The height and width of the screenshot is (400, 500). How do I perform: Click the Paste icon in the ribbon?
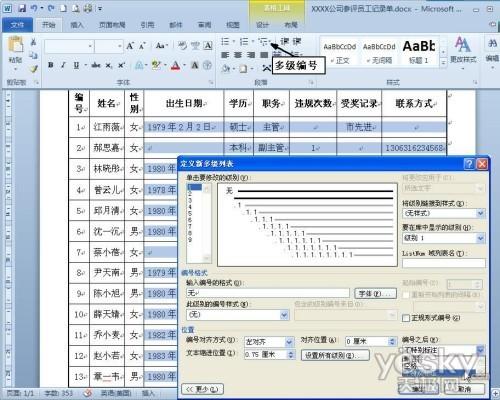(x=16, y=45)
